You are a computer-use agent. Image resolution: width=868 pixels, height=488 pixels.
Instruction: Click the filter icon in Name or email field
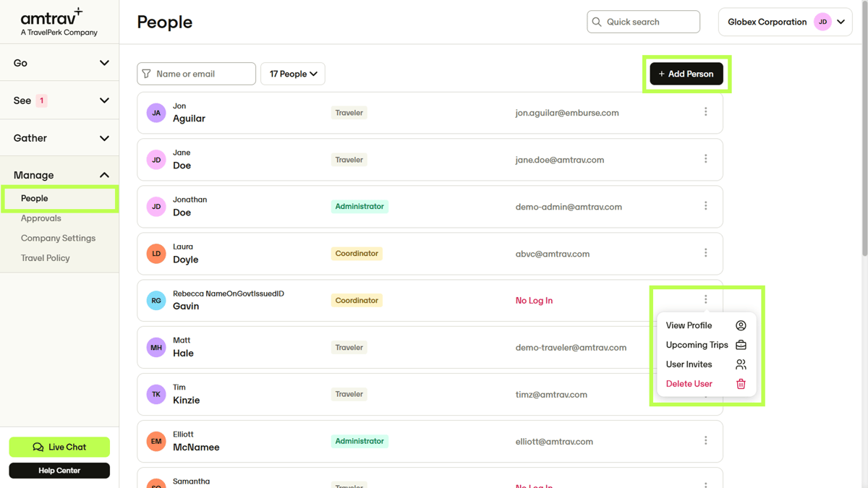(147, 73)
